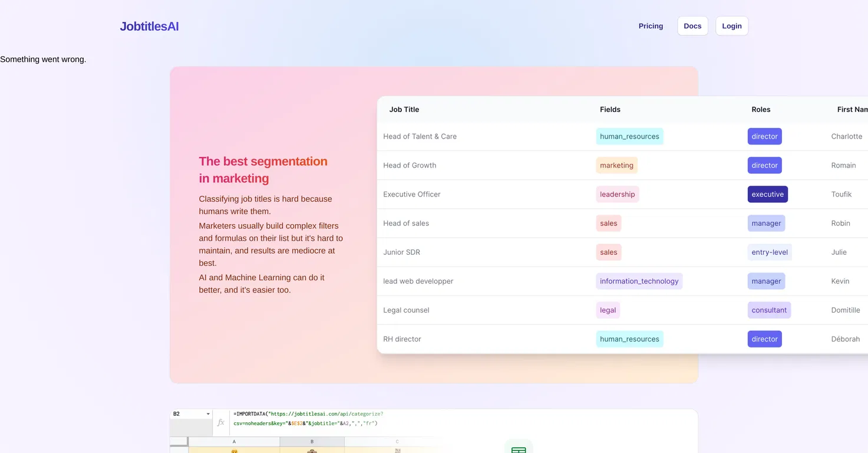
Task: Click manager role tag for Robin
Action: (x=766, y=223)
